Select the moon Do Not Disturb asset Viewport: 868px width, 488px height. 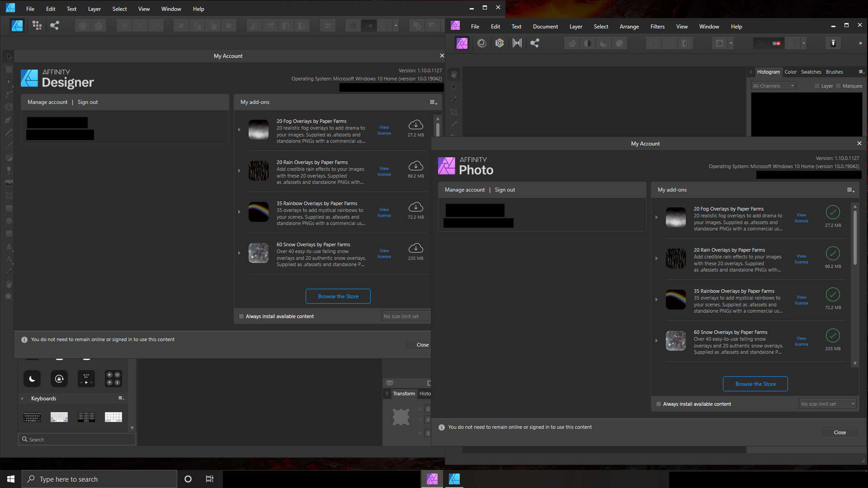pos(32,379)
